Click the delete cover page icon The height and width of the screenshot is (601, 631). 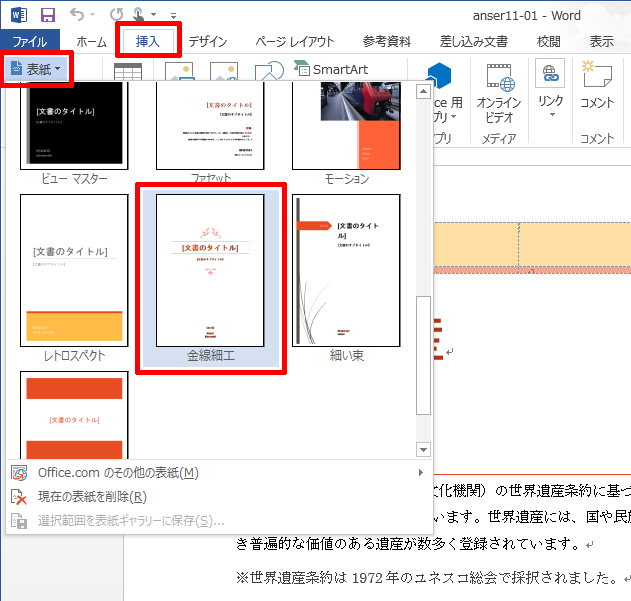tap(19, 497)
